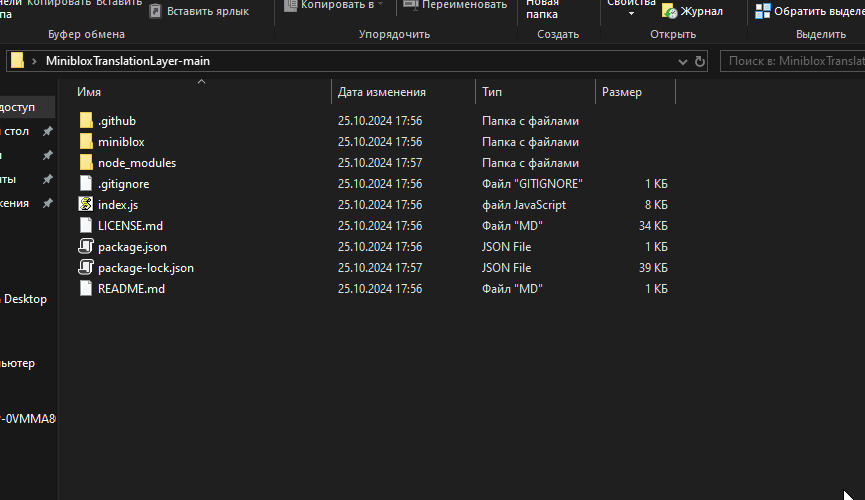The width and height of the screenshot is (865, 500).
Task: Click the 34 КБ size cell
Action: pos(653,226)
